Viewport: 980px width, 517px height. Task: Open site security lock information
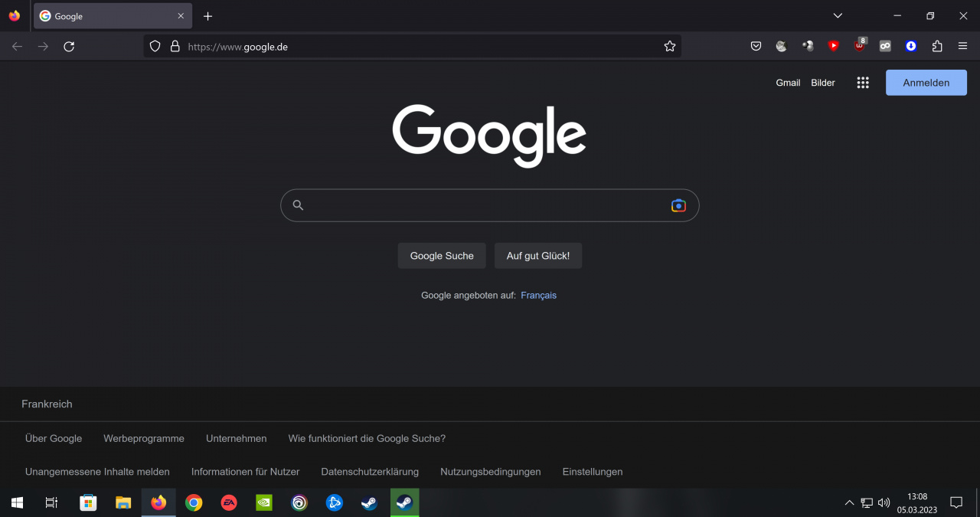(x=175, y=47)
